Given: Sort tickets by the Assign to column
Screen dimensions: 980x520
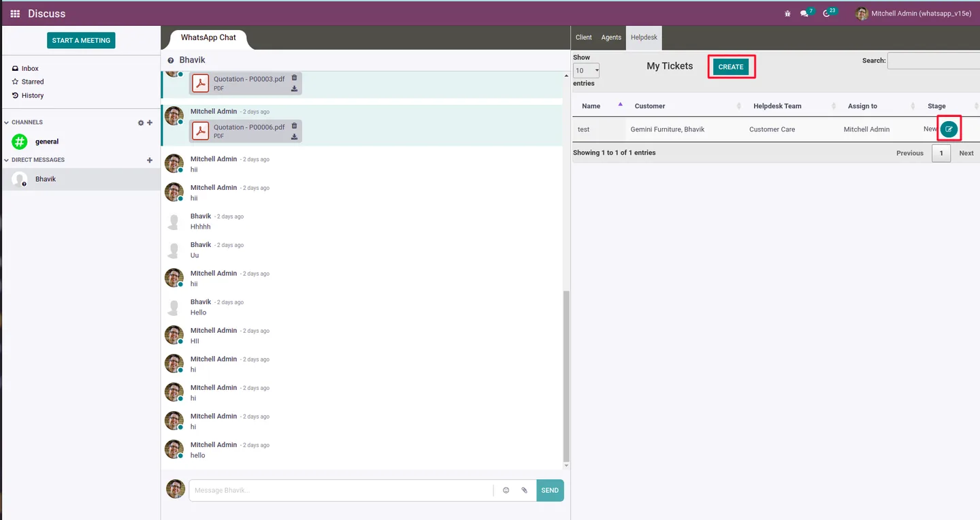Looking at the screenshot, I should [x=879, y=106].
